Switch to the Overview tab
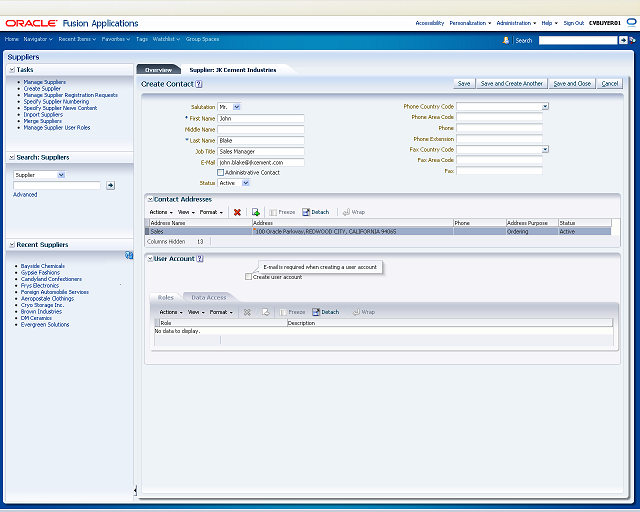640x512 pixels. point(158,70)
